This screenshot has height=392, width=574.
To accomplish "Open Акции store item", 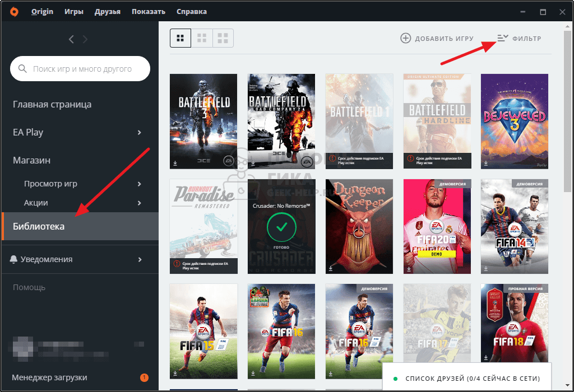I will (36, 203).
